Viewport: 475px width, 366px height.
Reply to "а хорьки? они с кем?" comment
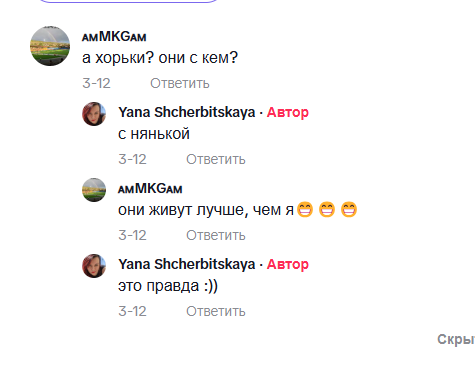click(180, 83)
